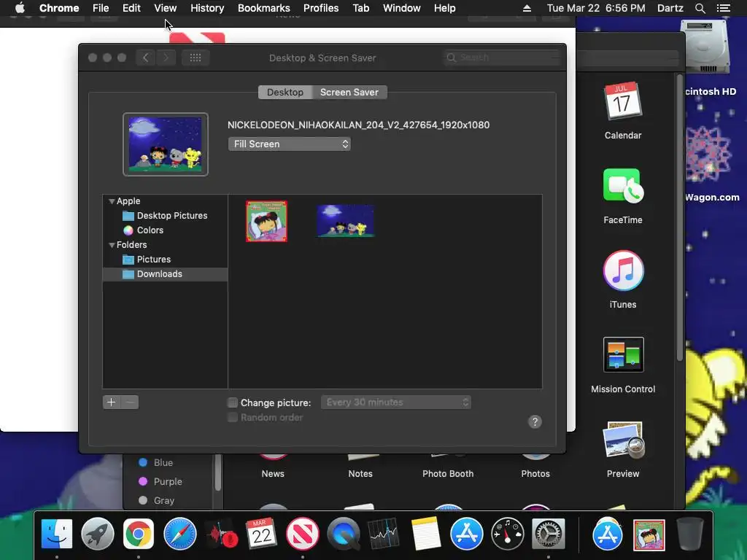This screenshot has width=747, height=560.
Task: Open FaceTime app icon in Finder window
Action: point(623,185)
